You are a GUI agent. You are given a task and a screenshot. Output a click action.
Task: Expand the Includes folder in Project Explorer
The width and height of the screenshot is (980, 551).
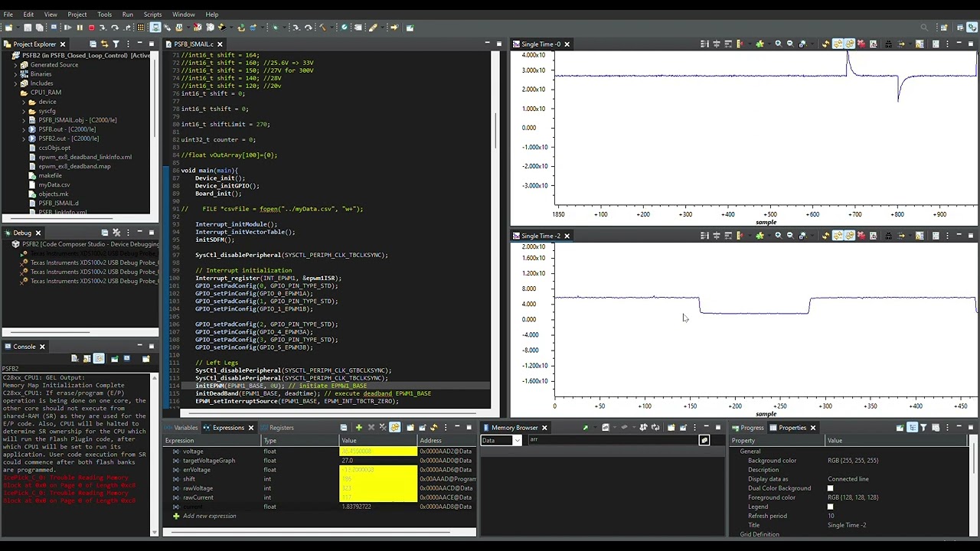click(x=15, y=83)
